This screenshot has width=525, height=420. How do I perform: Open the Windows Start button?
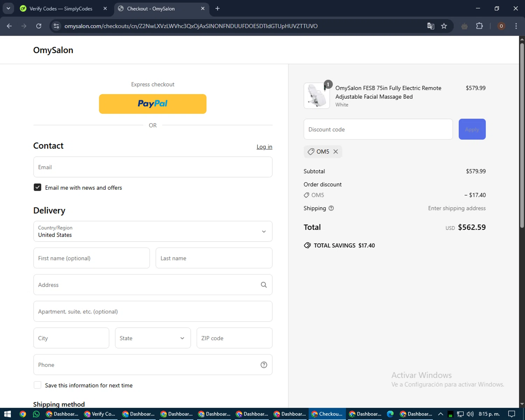click(7, 414)
